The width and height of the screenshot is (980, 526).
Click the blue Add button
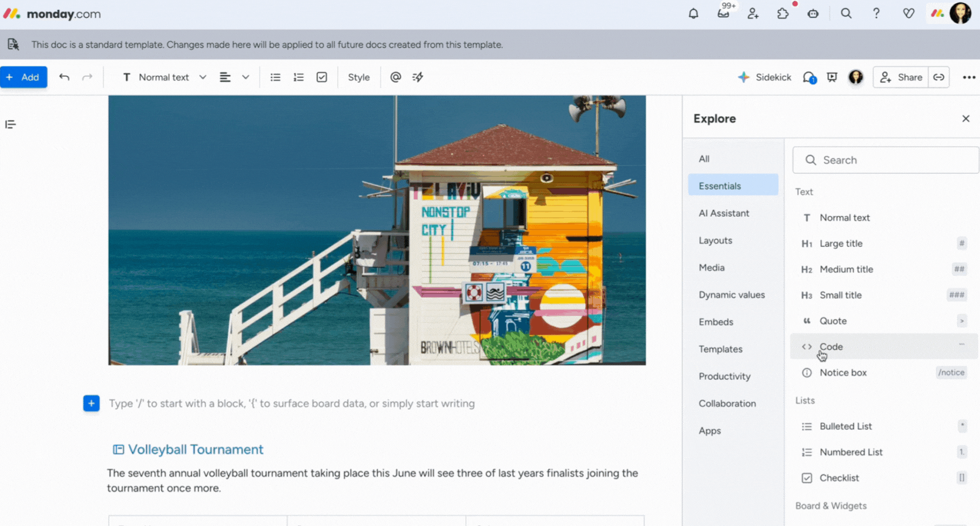(24, 77)
